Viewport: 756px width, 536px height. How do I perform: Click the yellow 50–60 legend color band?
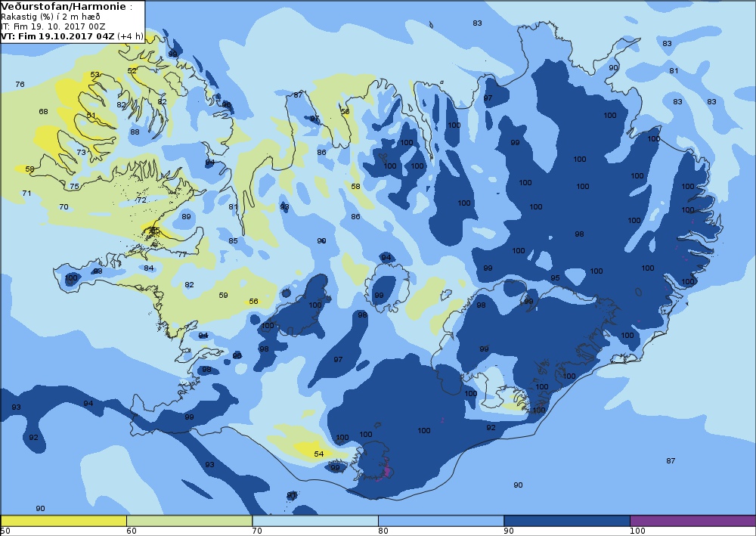pos(64,521)
